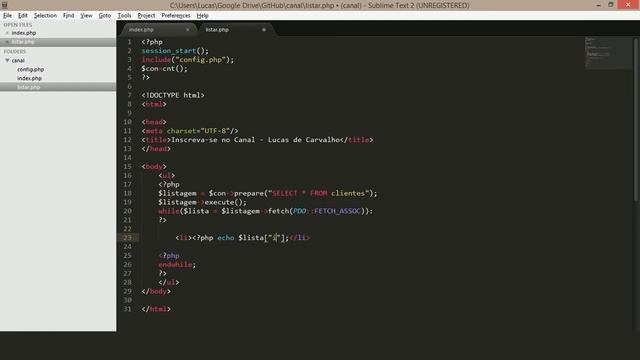Click the body opening tag on line 15
Image resolution: width=640 pixels, height=360 pixels.
tap(154, 167)
